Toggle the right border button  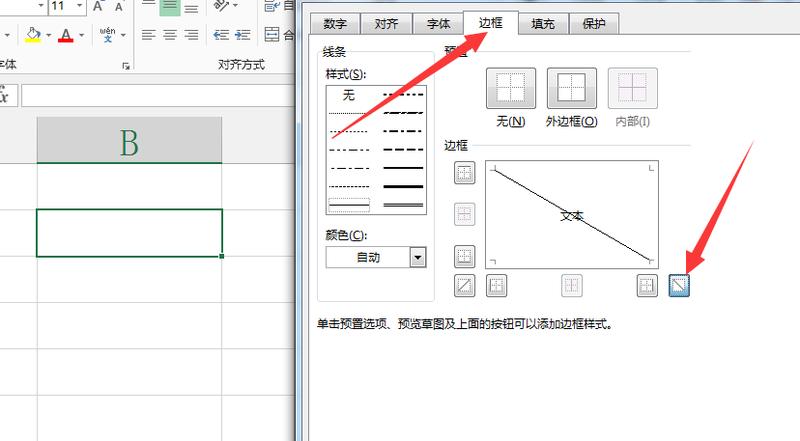click(647, 286)
